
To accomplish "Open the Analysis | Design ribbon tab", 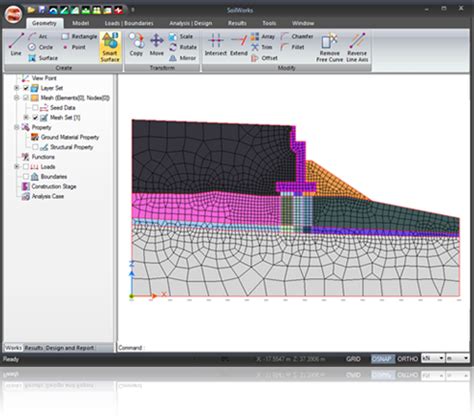I will tap(191, 23).
